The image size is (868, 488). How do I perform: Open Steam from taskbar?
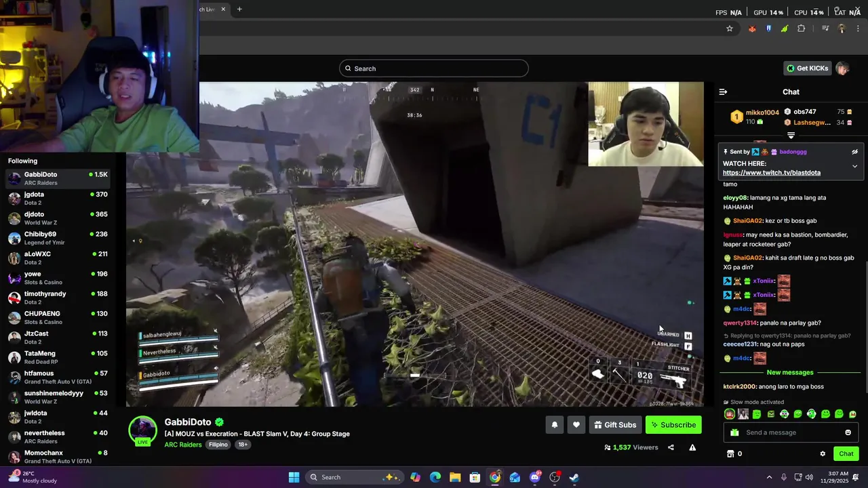point(574,477)
